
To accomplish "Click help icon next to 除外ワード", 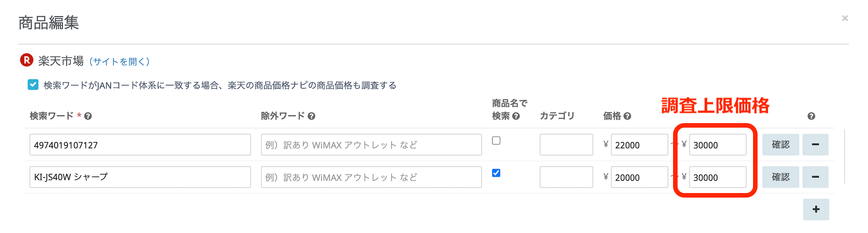I will point(311,116).
